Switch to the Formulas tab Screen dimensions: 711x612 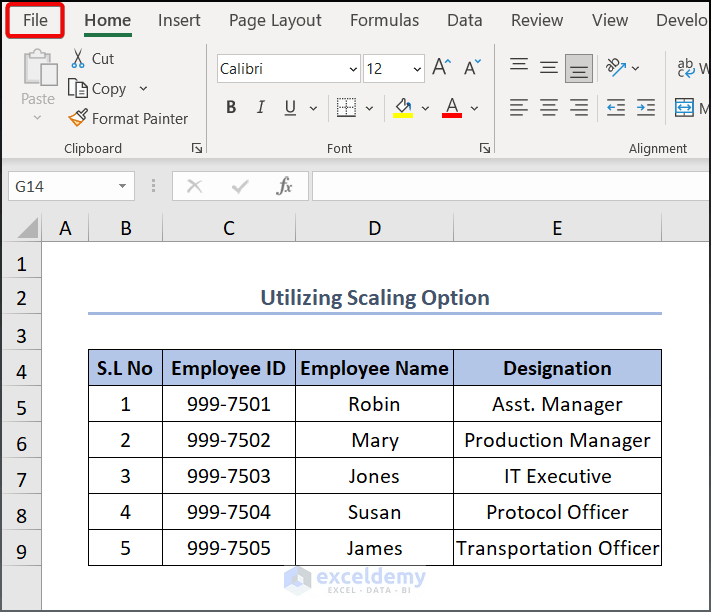(x=385, y=20)
